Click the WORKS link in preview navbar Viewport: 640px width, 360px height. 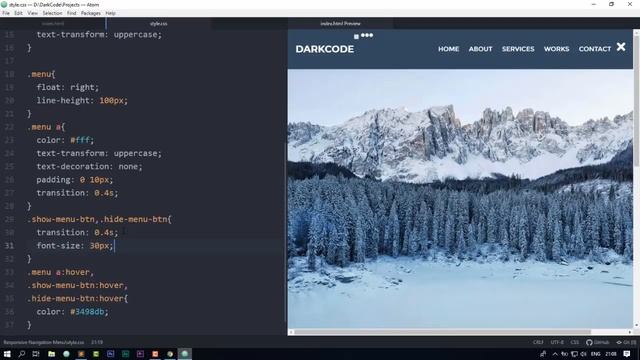556,49
